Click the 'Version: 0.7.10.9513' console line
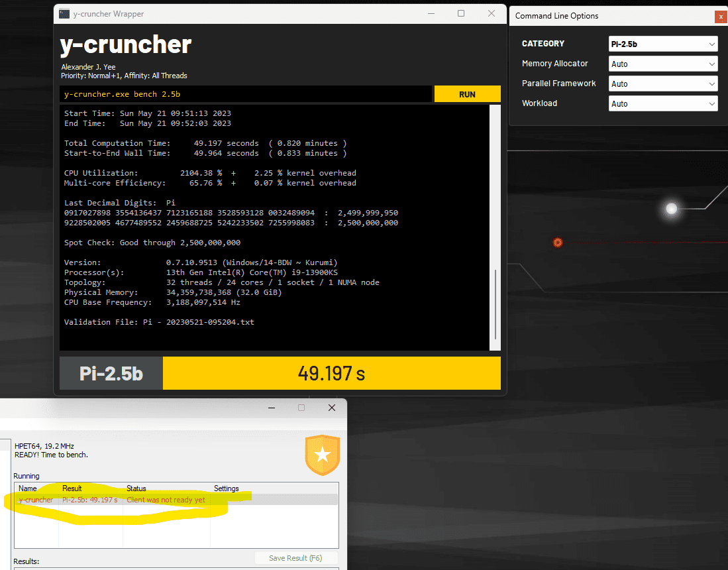The height and width of the screenshot is (570, 728). pyautogui.click(x=201, y=262)
